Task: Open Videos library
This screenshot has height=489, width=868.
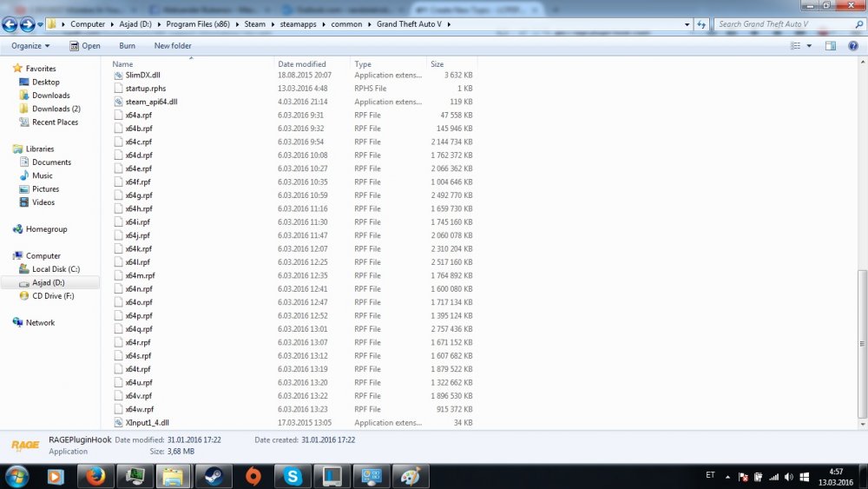Action: [x=43, y=202]
